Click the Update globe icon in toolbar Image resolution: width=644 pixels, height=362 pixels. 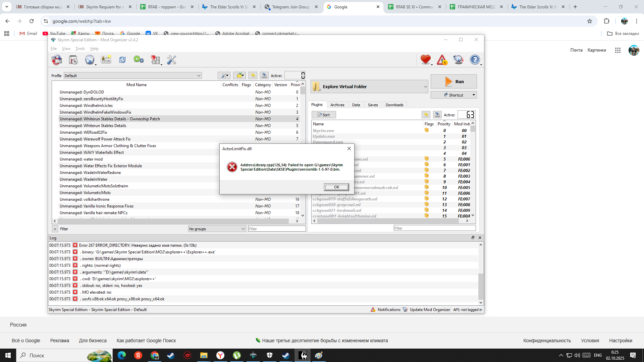tap(459, 60)
